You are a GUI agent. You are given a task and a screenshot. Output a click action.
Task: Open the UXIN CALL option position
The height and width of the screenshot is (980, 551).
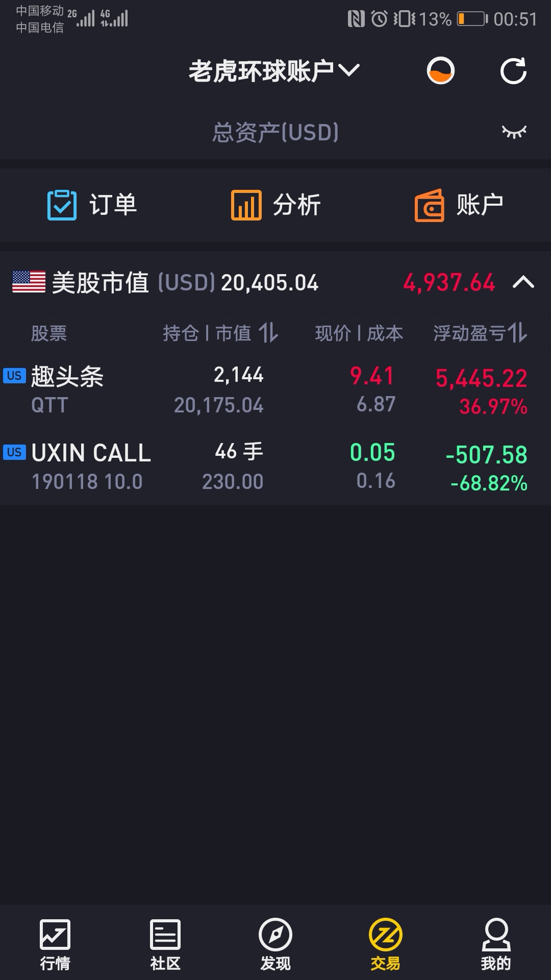click(275, 467)
